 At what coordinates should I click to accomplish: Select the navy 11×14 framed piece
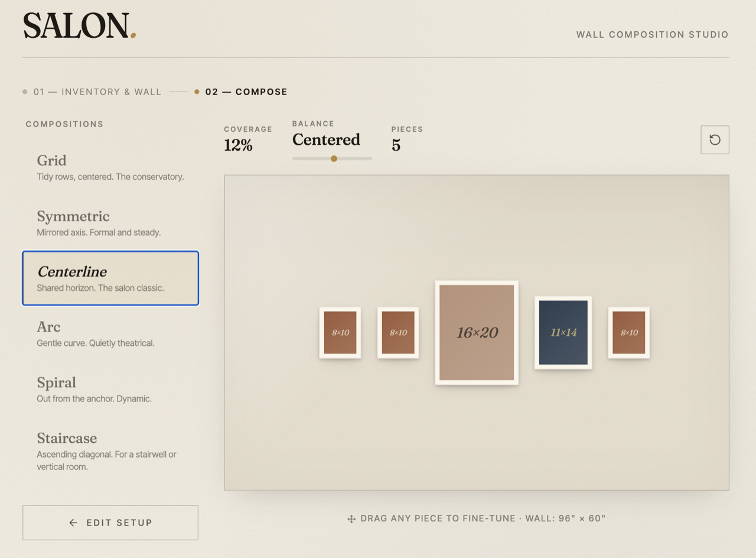click(563, 333)
